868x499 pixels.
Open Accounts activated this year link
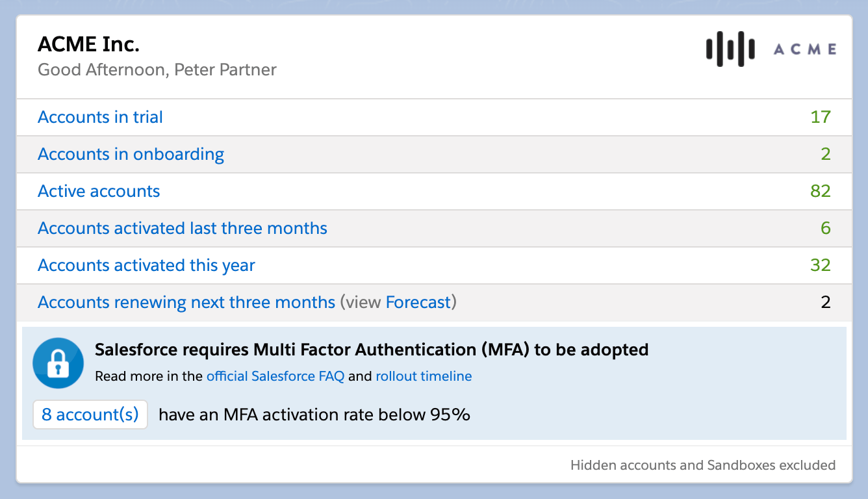tap(146, 265)
